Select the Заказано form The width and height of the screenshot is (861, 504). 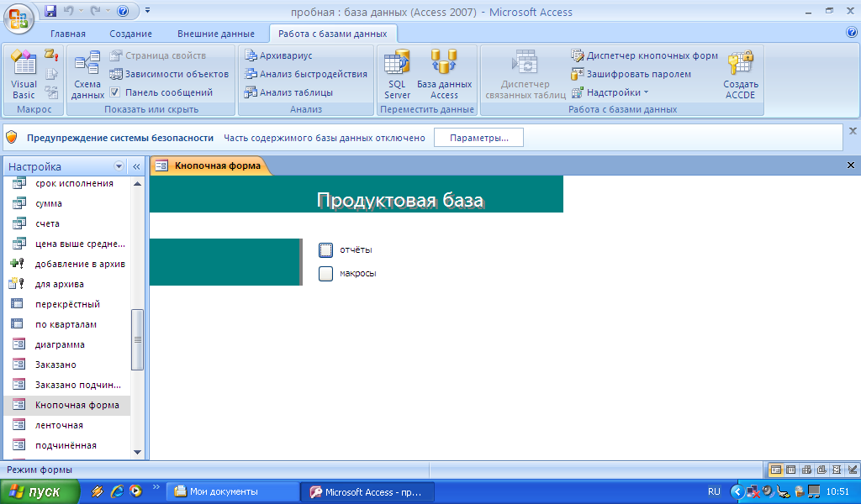point(67,365)
